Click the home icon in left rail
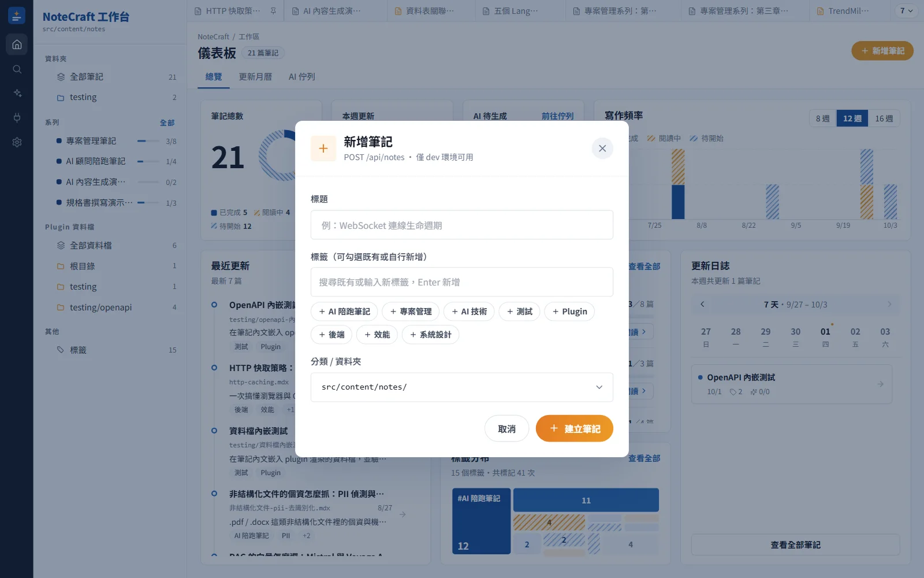Image resolution: width=924 pixels, height=578 pixels. 17,45
